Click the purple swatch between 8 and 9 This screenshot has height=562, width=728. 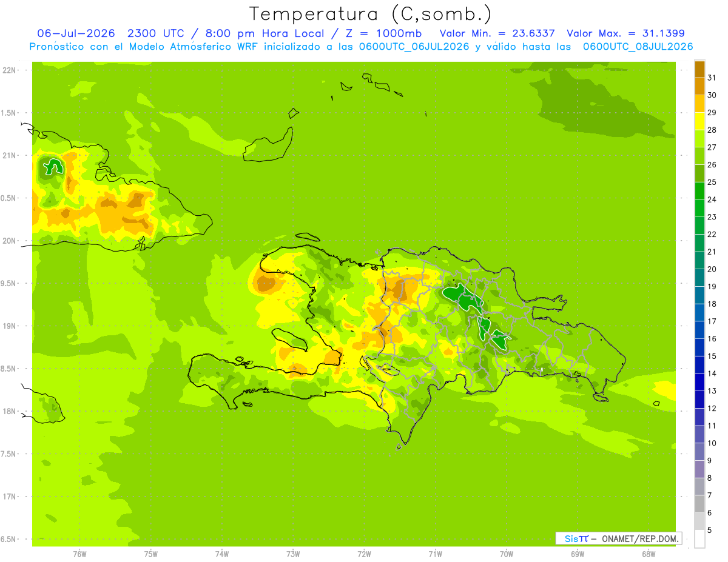pyautogui.click(x=699, y=469)
